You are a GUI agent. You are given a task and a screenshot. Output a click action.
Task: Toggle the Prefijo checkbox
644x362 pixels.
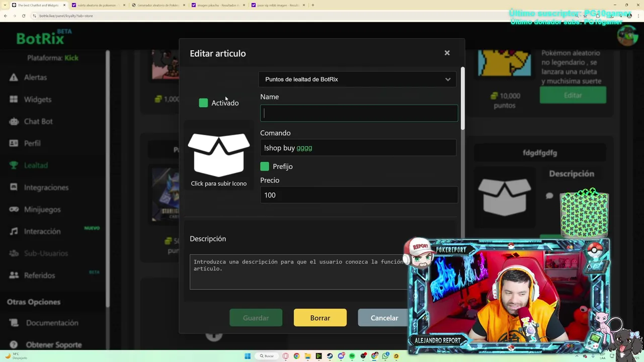pyautogui.click(x=265, y=166)
